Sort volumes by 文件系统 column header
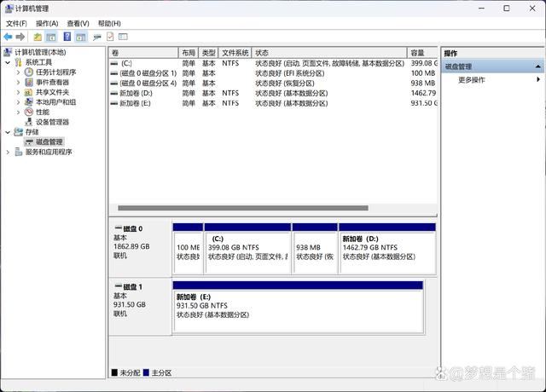 (235, 53)
